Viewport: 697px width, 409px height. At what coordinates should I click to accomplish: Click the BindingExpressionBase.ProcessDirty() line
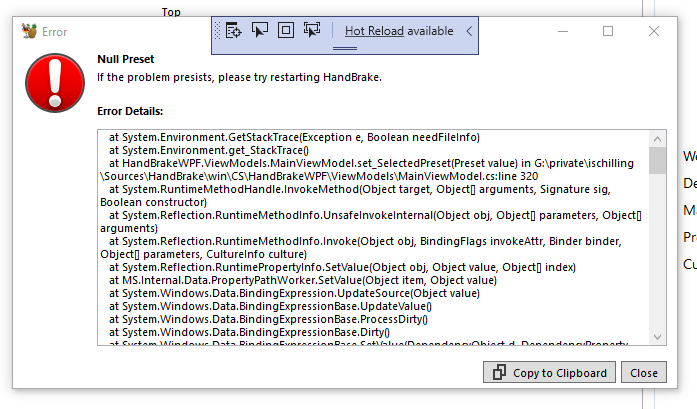click(x=268, y=319)
